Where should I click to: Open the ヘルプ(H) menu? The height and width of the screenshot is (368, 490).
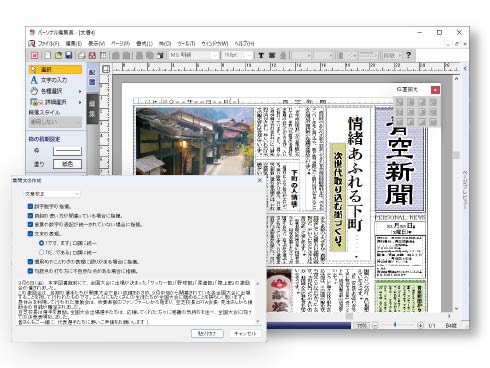click(244, 44)
